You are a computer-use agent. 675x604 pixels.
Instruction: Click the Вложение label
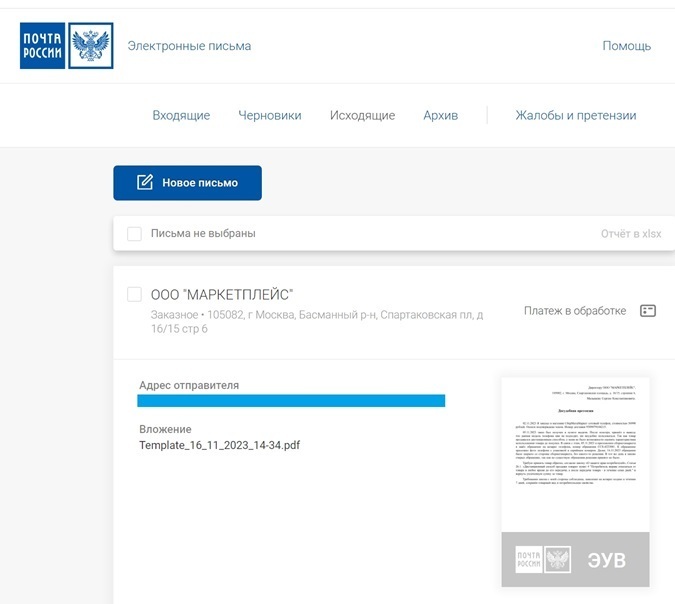(x=165, y=429)
